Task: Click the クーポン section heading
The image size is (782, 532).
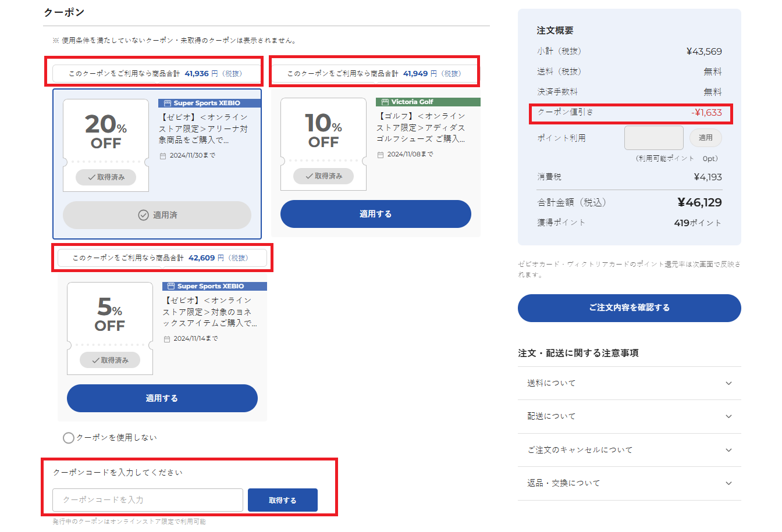Action: coord(64,12)
